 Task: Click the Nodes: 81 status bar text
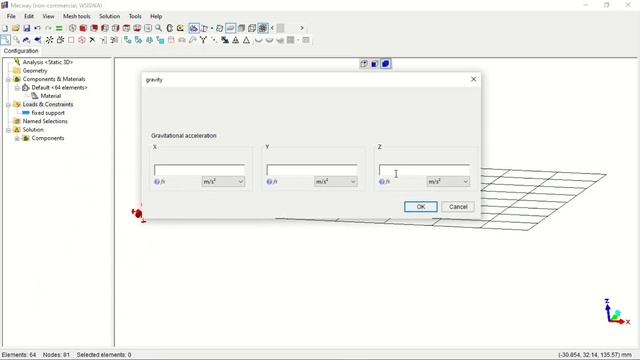click(x=56, y=355)
